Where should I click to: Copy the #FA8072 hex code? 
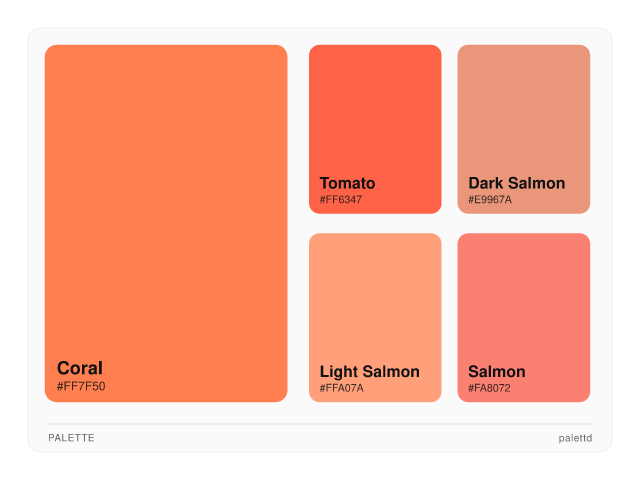(x=489, y=388)
